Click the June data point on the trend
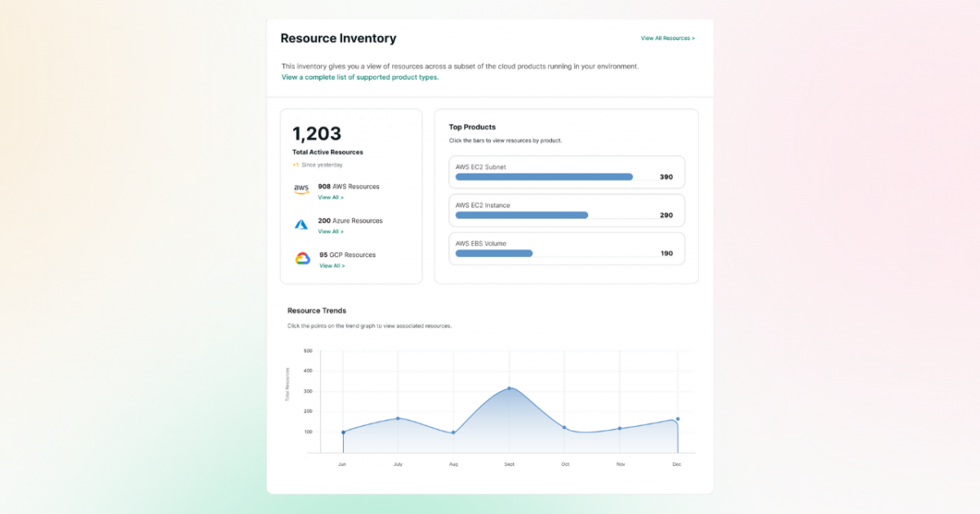Viewport: 980px width, 514px height. point(343,431)
